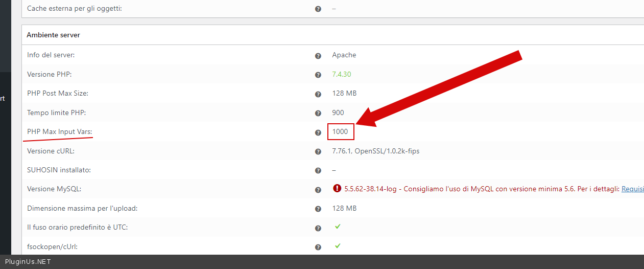Click green checkmark for UTC timezone row
Image resolution: width=644 pixels, height=269 pixels.
pyautogui.click(x=337, y=227)
